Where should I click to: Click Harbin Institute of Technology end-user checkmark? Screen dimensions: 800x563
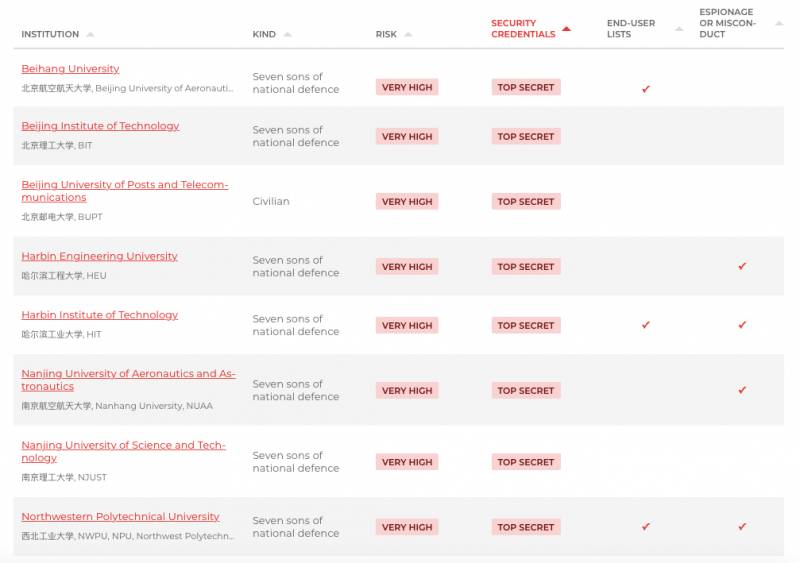(x=646, y=325)
